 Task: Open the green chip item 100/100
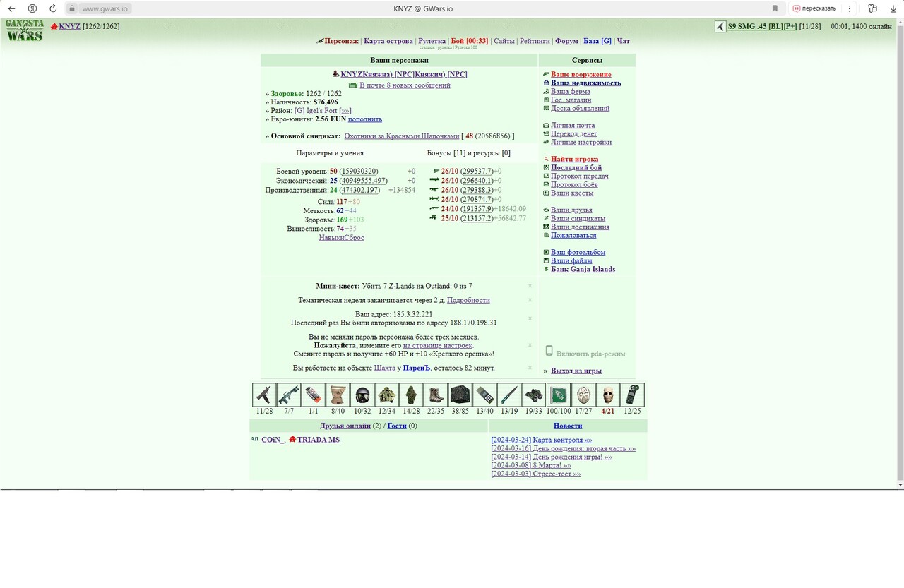(x=559, y=395)
